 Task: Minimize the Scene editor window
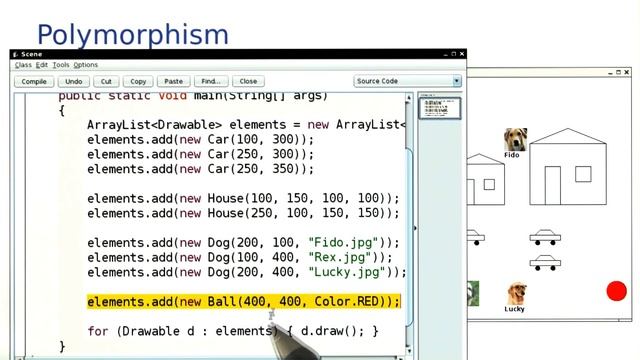(445, 54)
